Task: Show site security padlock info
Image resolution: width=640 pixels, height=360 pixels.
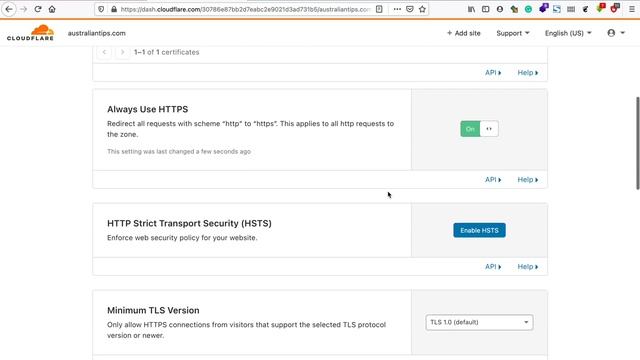Action: tap(114, 9)
